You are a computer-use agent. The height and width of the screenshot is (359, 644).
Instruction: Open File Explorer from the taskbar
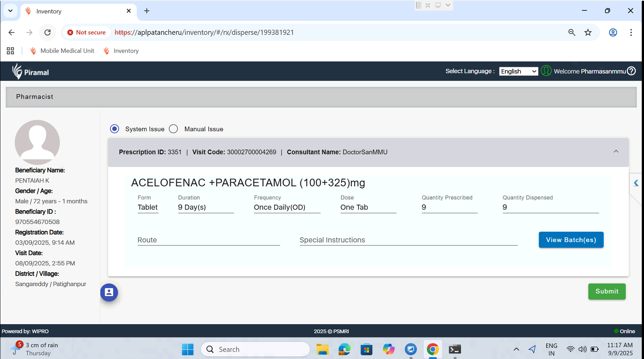tap(322, 349)
